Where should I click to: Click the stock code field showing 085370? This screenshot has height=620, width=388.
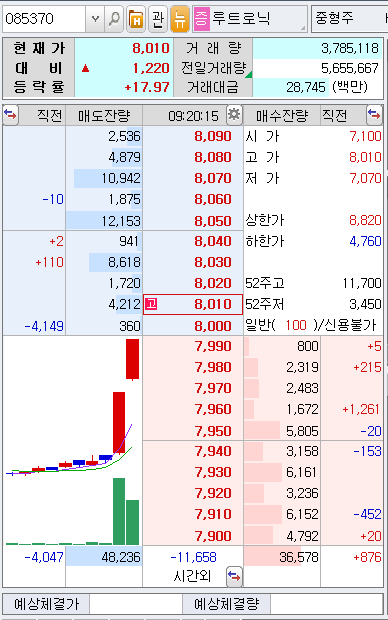click(x=44, y=19)
